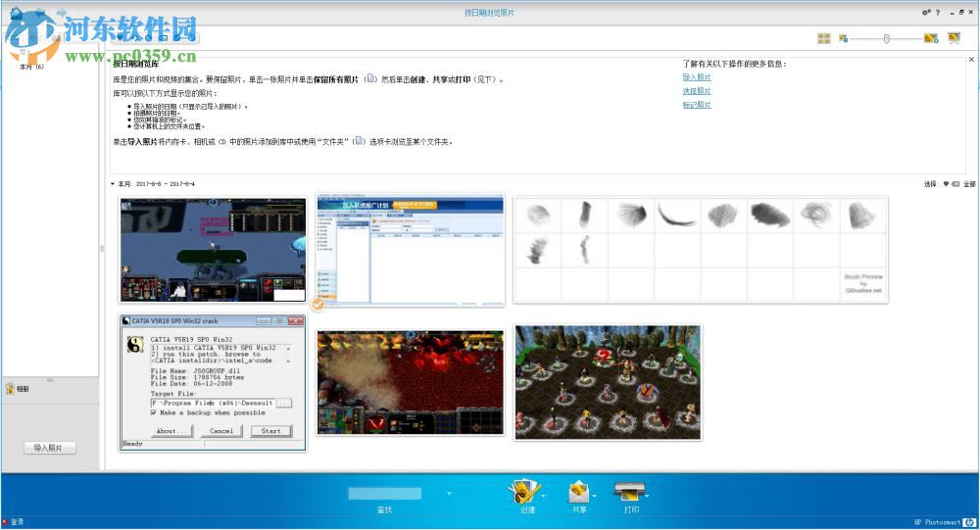Select the CATIA V5R19 crack dialog thumbnail
980x530 pixels.
[x=213, y=382]
